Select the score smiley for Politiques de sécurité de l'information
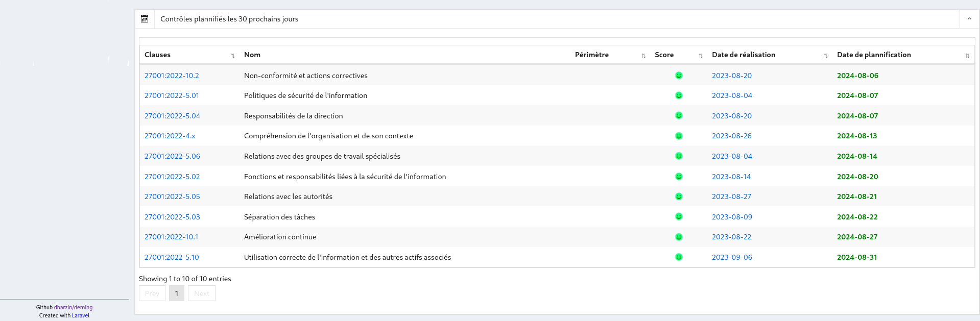 [678, 95]
